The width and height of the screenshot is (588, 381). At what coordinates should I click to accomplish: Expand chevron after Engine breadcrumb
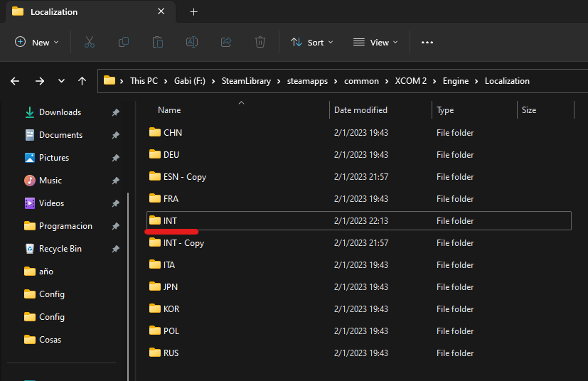(x=476, y=81)
